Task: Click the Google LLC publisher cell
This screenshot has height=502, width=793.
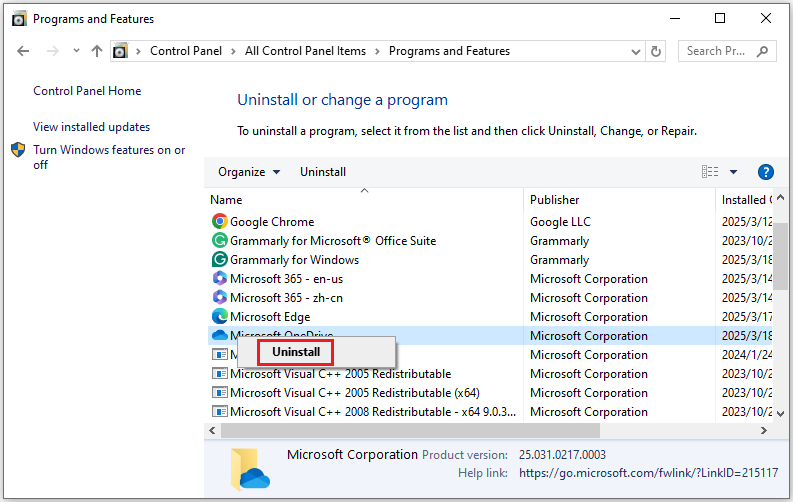Action: coord(560,222)
